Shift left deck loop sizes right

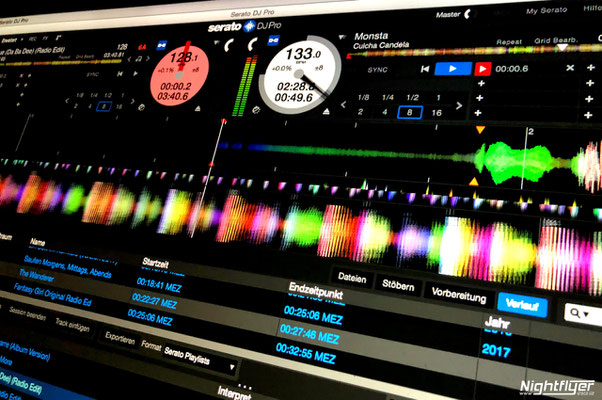133,102
